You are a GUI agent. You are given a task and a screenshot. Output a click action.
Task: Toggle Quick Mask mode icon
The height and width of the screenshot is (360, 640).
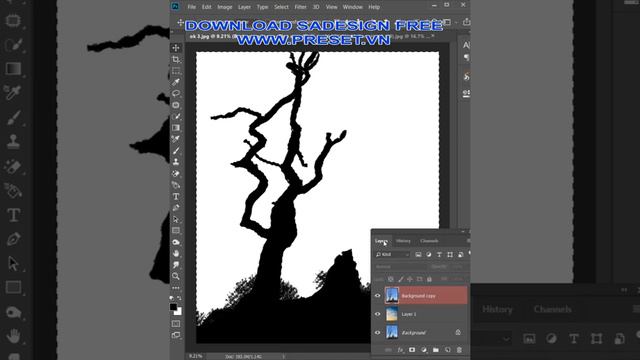(x=176, y=324)
